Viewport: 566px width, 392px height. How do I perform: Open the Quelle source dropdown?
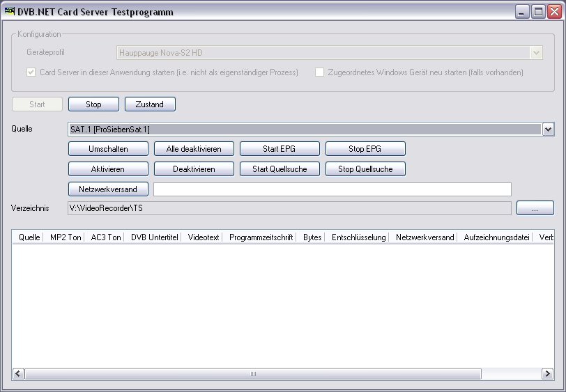(x=548, y=130)
